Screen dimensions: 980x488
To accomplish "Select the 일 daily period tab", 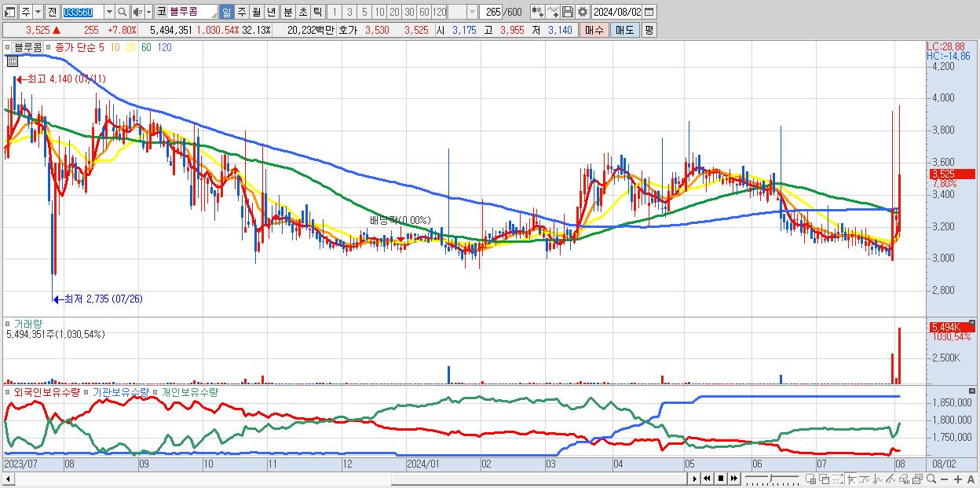I will coord(226,12).
